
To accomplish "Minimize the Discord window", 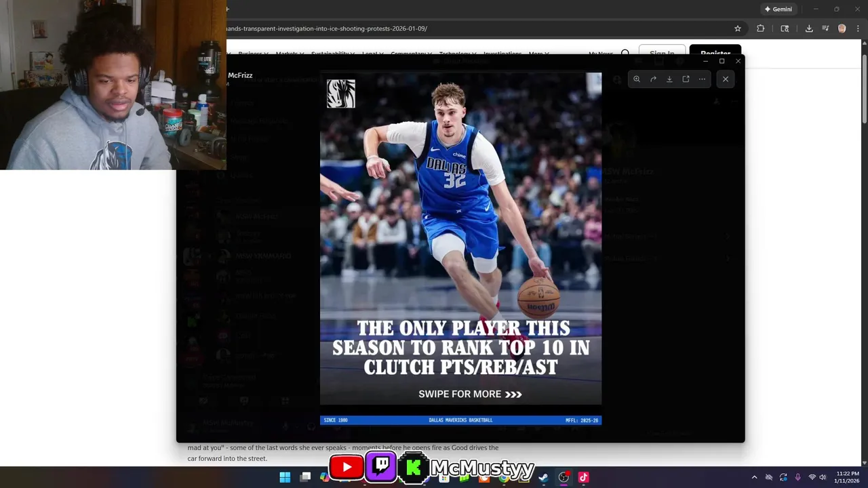I will click(x=705, y=61).
